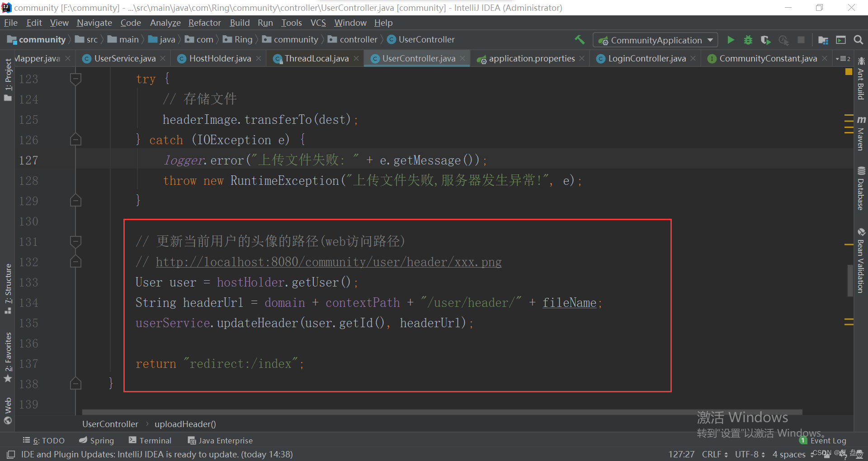The image size is (868, 461).
Task: Toggle fold marker at line 129
Action: 75,201
